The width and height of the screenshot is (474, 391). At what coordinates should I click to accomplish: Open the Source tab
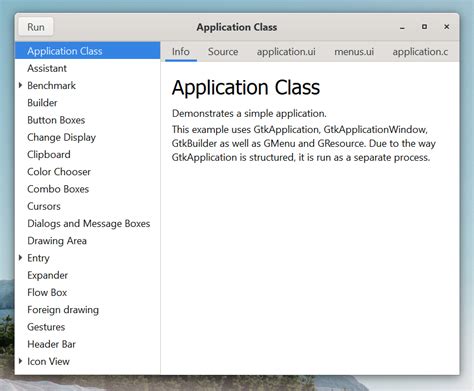click(x=223, y=52)
